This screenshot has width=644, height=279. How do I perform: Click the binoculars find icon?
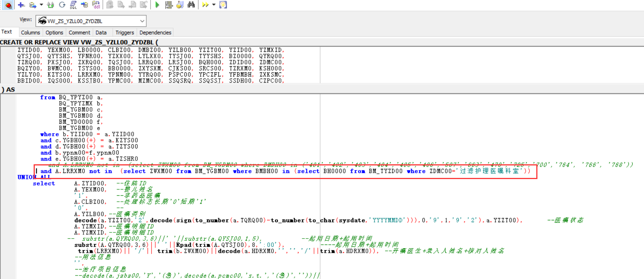[191, 5]
